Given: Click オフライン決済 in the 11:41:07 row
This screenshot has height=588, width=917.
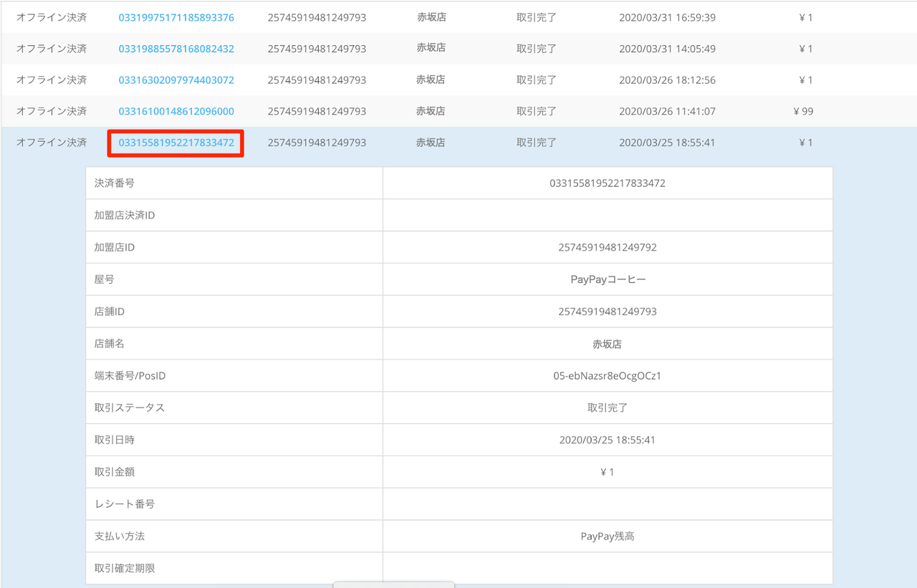Looking at the screenshot, I should pos(52,111).
